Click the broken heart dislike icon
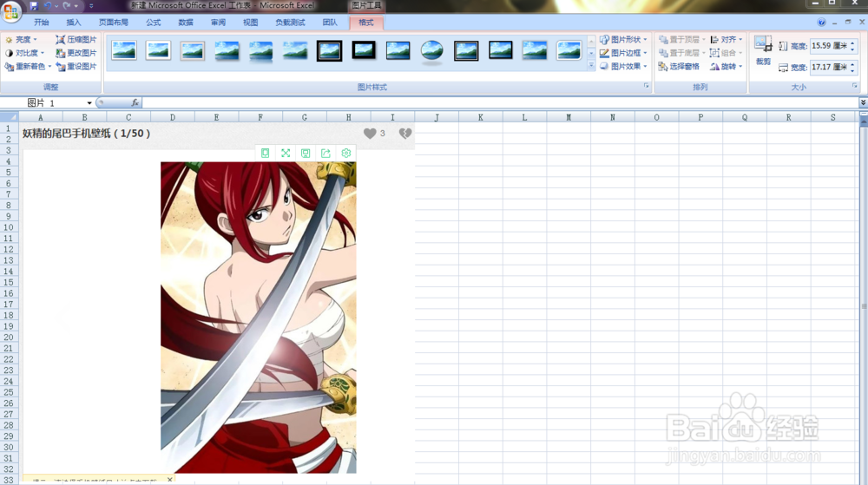Viewport: 868px width, 485px height. tap(405, 134)
